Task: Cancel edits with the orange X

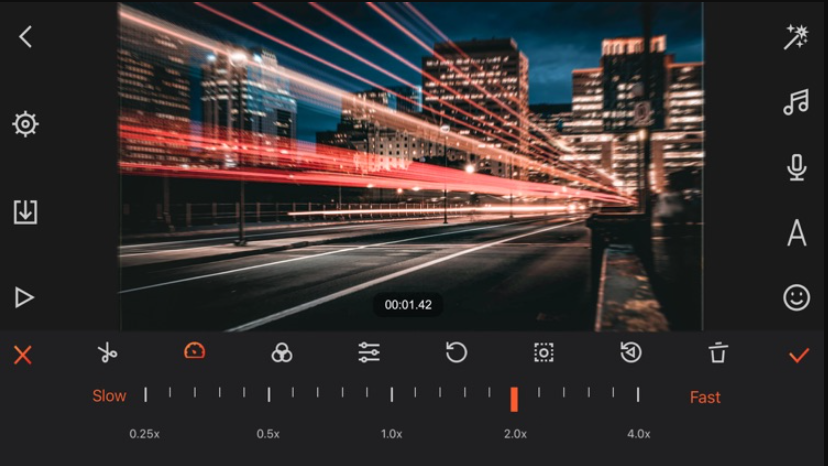Action: 23,355
